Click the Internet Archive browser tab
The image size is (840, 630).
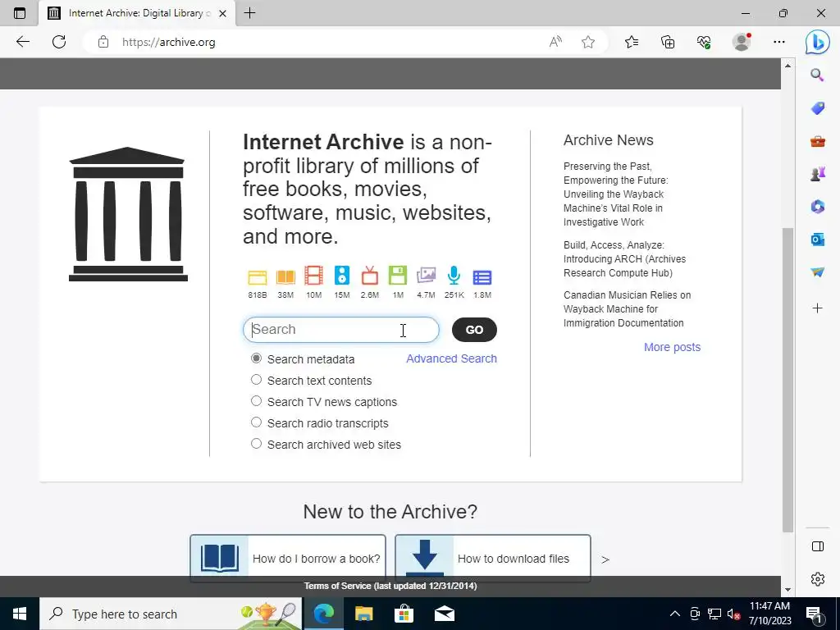(x=137, y=13)
